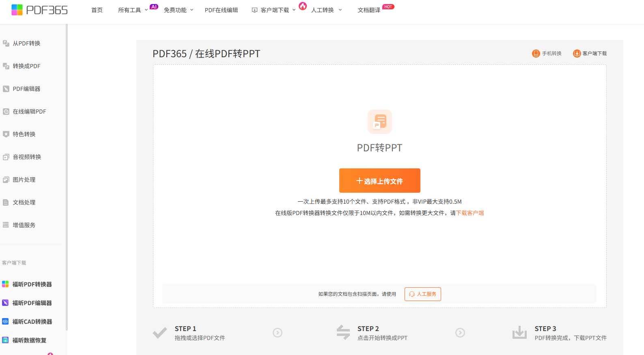Click the 'PDF转PPT' title under the icon

[x=380, y=148]
